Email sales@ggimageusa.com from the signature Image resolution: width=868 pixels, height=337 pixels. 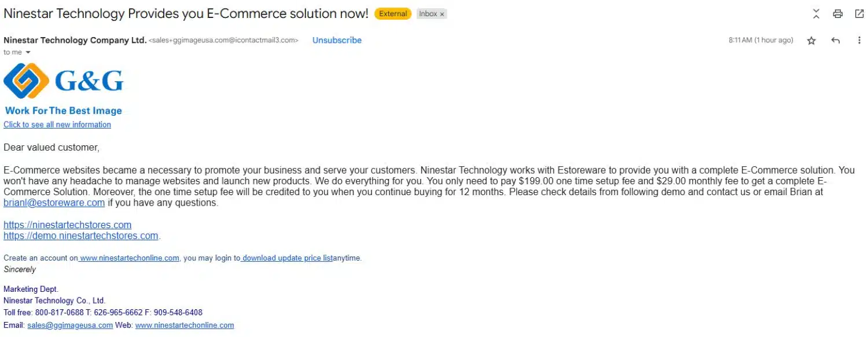pyautogui.click(x=69, y=325)
